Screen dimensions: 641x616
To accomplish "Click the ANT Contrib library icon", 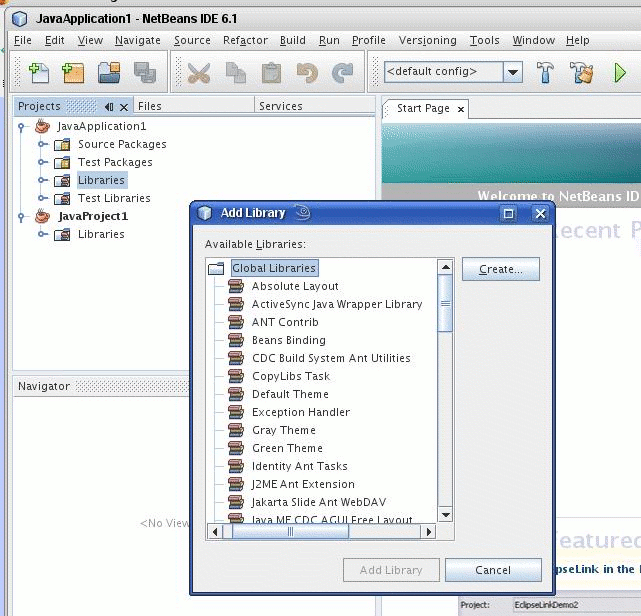I will [236, 322].
